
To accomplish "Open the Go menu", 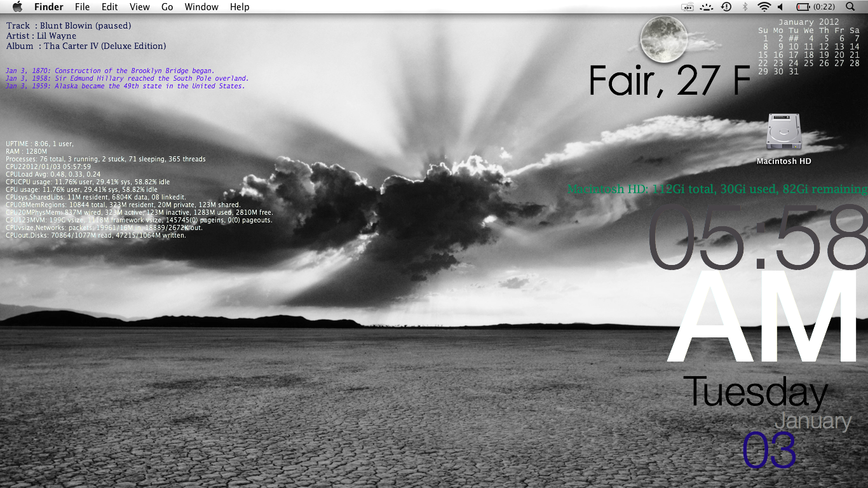I will [x=167, y=7].
